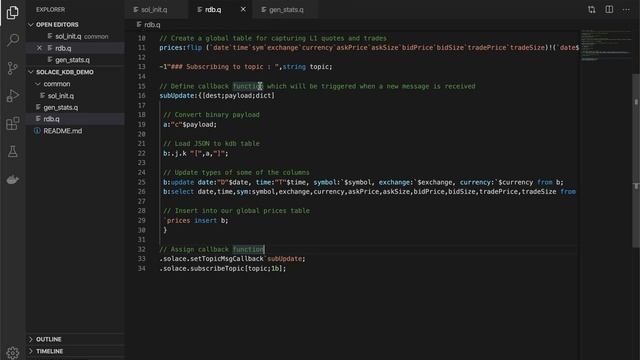The width and height of the screenshot is (640, 360).
Task: Click '// Convert binary payload' comment
Action: pos(211,115)
